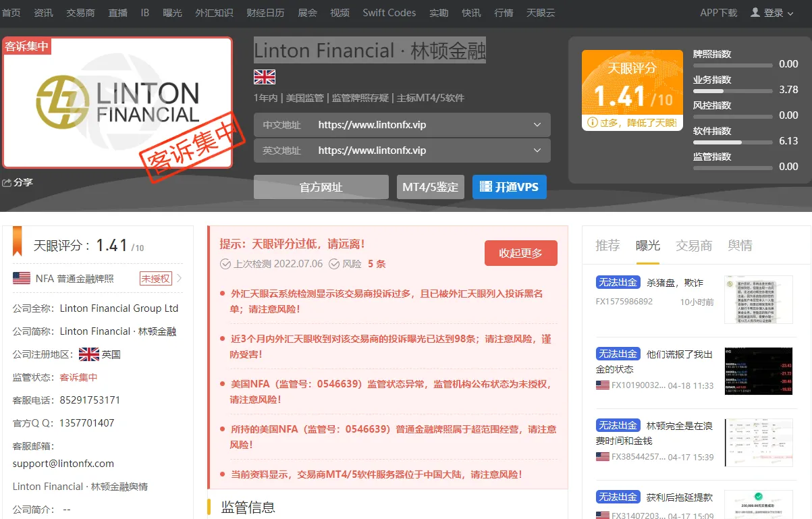This screenshot has width=812, height=519.
Task: Click the VPS server icon in 开通VPS
Action: [x=485, y=187]
